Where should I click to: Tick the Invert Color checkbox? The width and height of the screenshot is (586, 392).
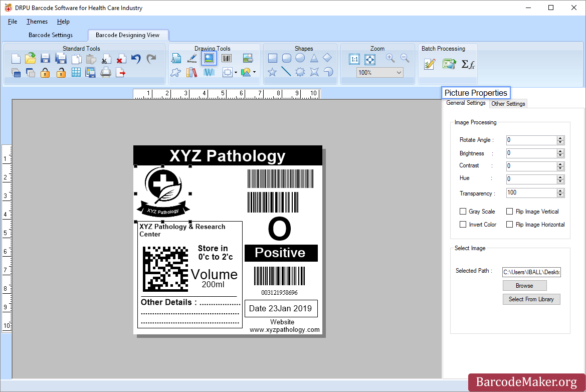tap(463, 224)
